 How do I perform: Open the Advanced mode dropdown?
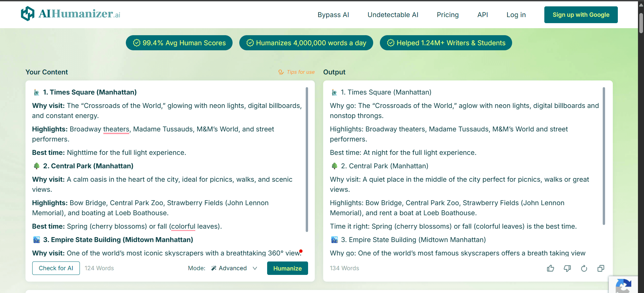(x=233, y=268)
